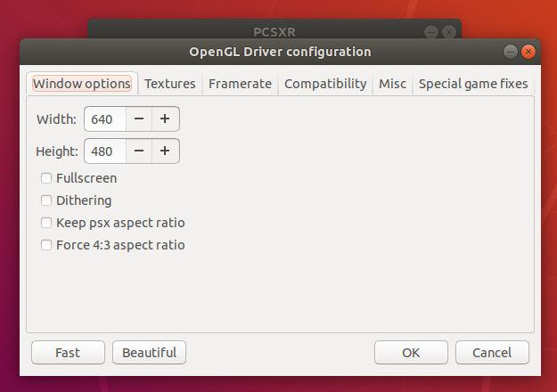Minimize the OpenGL Driver configuration window

click(511, 52)
